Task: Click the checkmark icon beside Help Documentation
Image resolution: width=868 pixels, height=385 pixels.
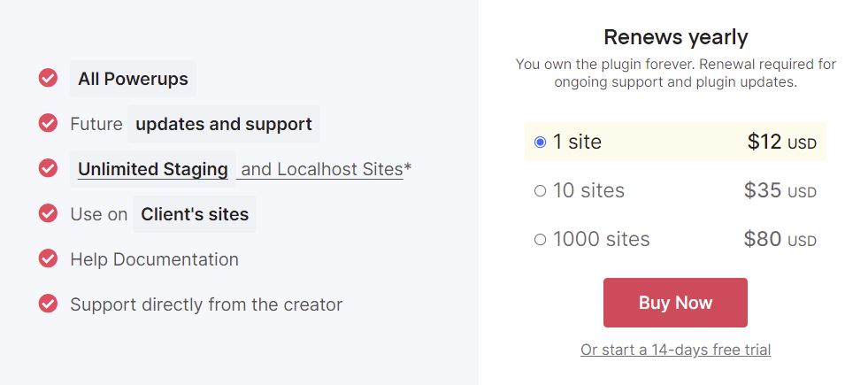Action: click(x=48, y=258)
